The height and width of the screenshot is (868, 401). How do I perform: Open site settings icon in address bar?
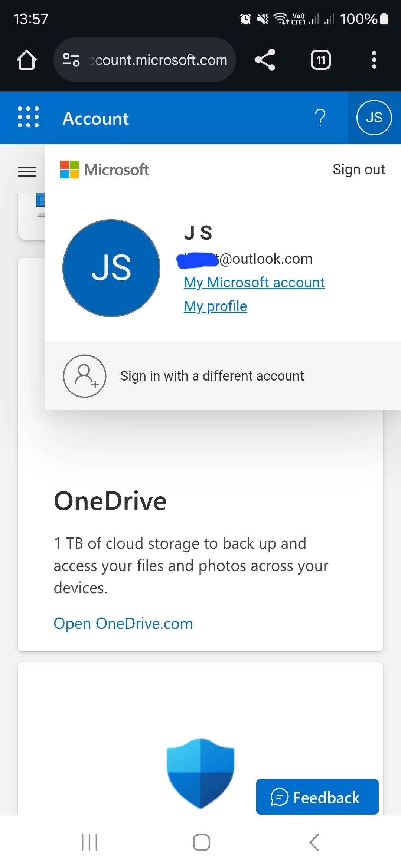71,60
